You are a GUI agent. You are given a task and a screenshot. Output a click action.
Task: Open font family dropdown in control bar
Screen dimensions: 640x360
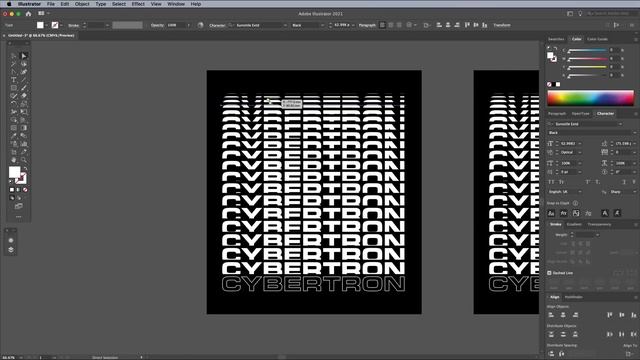pyautogui.click(x=285, y=25)
